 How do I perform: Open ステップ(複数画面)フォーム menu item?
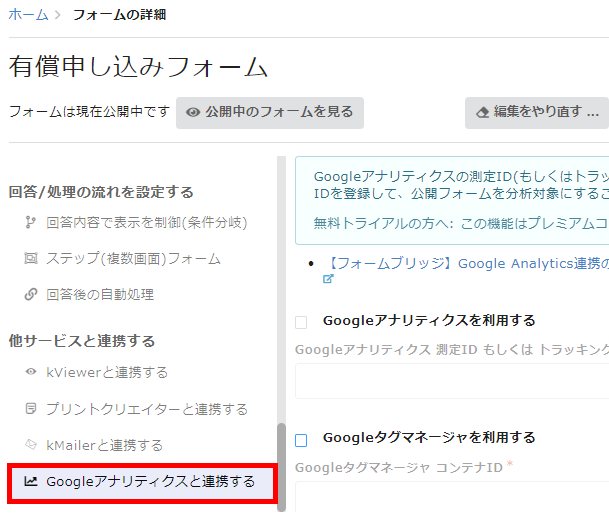pyautogui.click(x=133, y=258)
